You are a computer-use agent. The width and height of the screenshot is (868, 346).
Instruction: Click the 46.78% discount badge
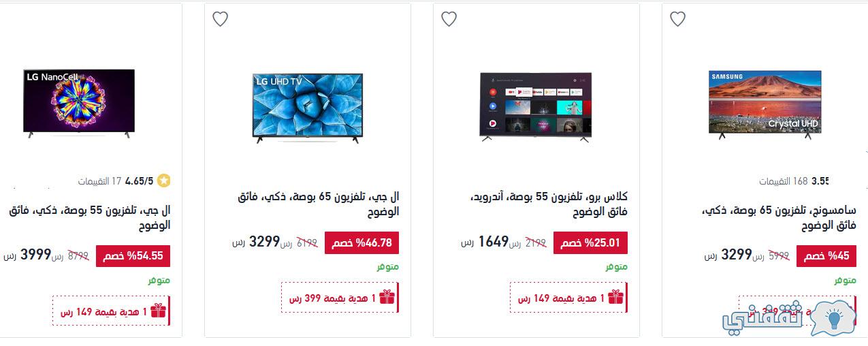coord(362,242)
